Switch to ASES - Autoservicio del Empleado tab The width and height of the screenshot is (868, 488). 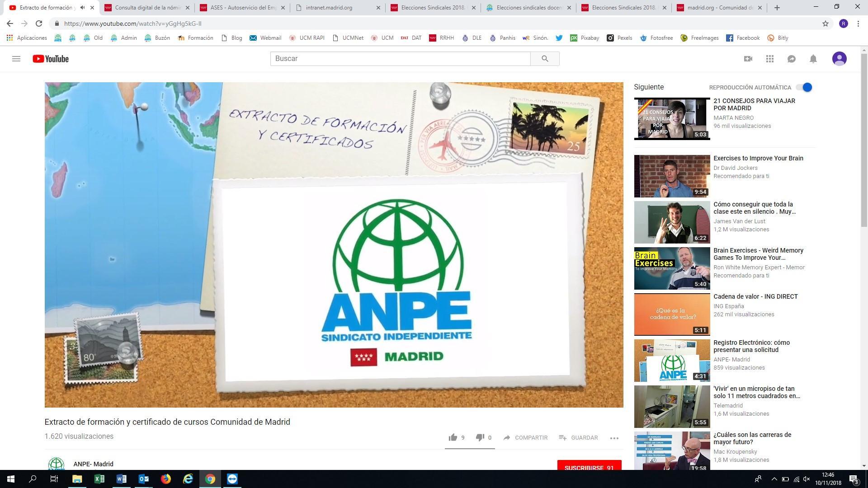pos(242,8)
